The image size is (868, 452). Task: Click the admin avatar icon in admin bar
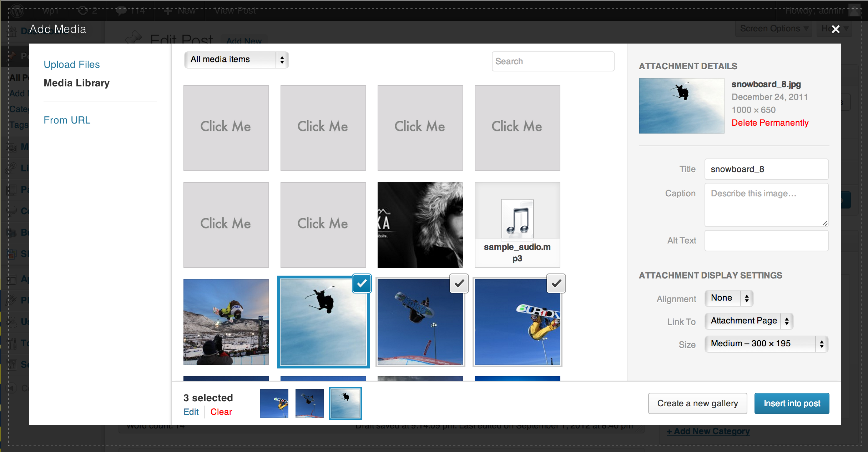(854, 11)
